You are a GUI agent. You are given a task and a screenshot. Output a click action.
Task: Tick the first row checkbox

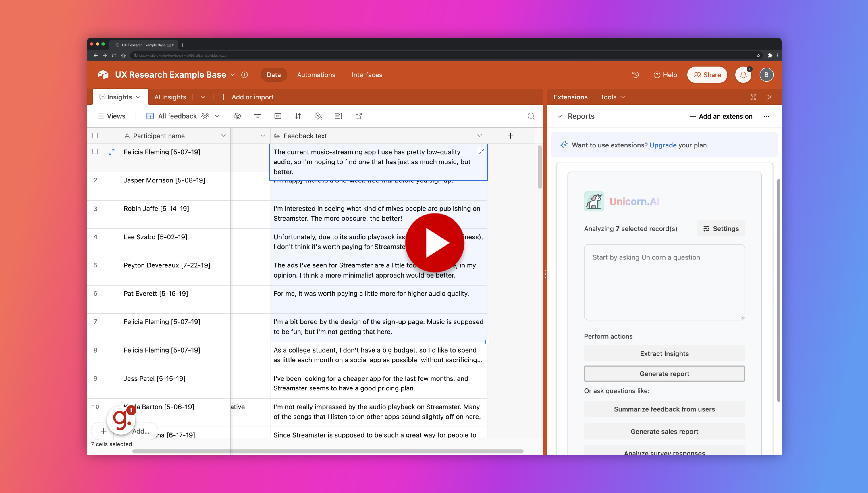click(x=95, y=151)
